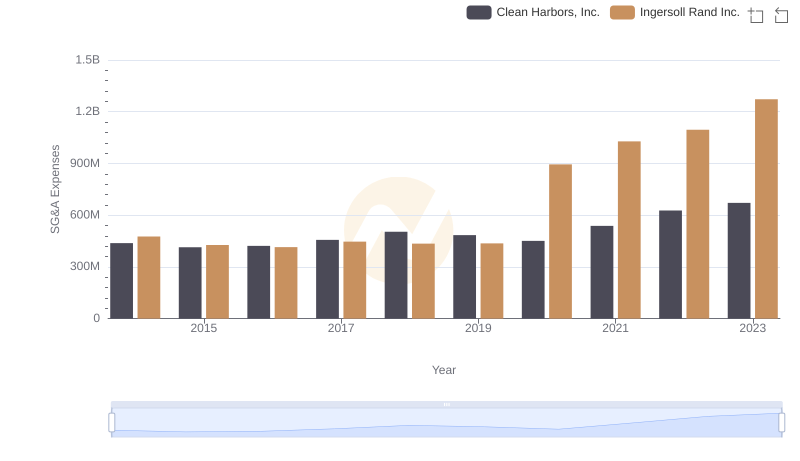The height and width of the screenshot is (461, 800).
Task: Click the Ingersoll Rand bar for 2019
Action: click(492, 281)
